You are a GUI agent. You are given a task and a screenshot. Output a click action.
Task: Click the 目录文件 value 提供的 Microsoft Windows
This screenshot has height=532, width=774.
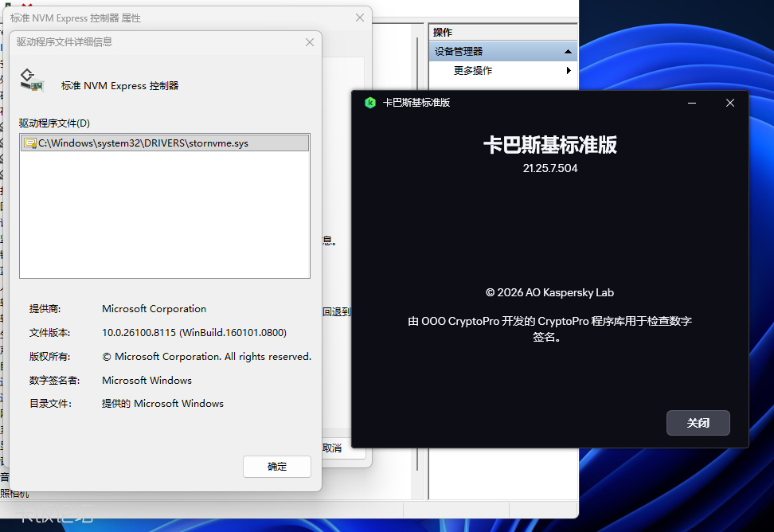(162, 404)
